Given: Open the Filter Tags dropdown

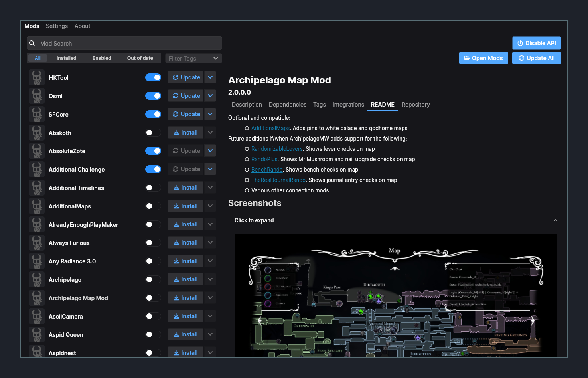Looking at the screenshot, I should pyautogui.click(x=193, y=58).
